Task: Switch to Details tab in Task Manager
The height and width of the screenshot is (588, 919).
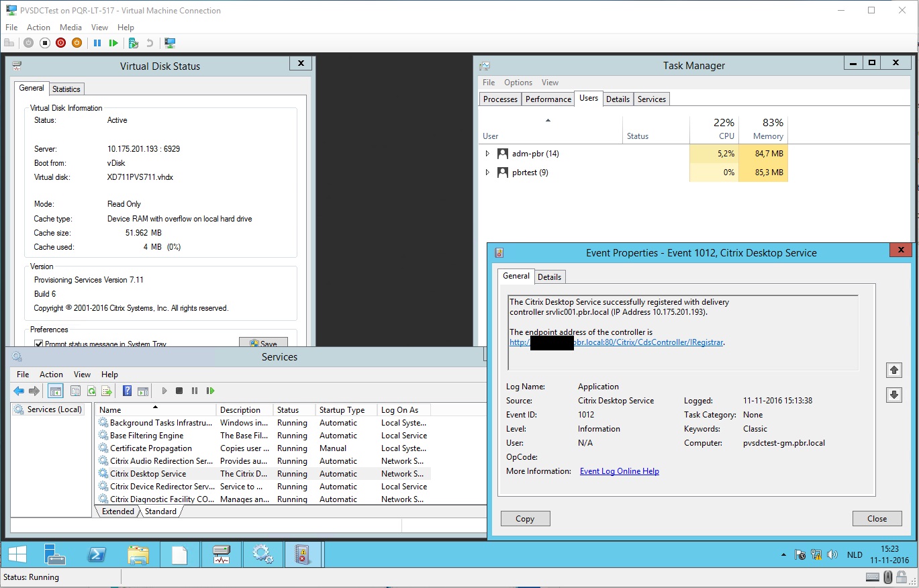Action: pos(618,99)
